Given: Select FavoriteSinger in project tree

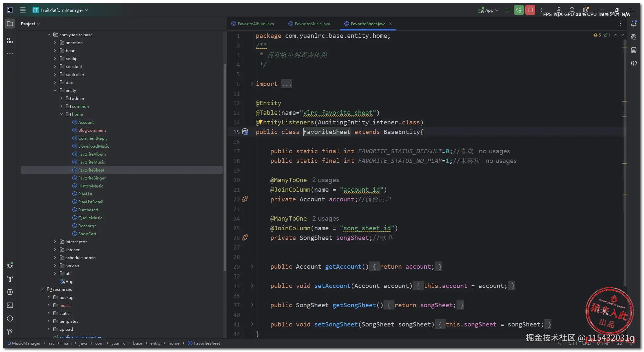Looking at the screenshot, I should pyautogui.click(x=92, y=178).
